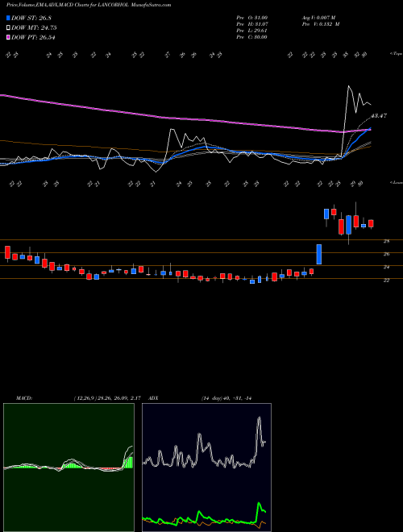Open the dark blue ADX indicator panel
This screenshot has height=532, width=403.
click(x=206, y=468)
